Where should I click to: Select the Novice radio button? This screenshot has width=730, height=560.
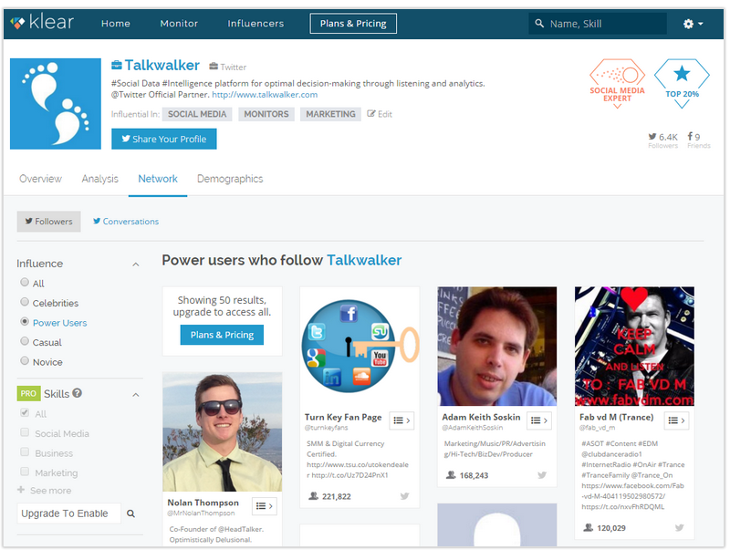tap(25, 360)
